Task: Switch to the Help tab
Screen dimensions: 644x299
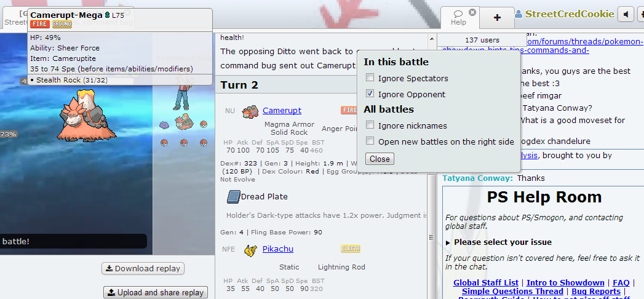Action: [x=458, y=18]
